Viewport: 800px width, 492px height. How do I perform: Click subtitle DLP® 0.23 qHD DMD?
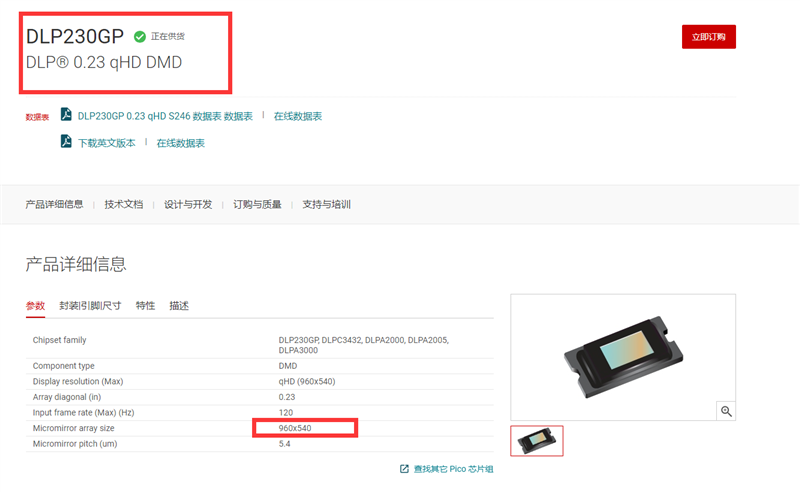tap(104, 62)
